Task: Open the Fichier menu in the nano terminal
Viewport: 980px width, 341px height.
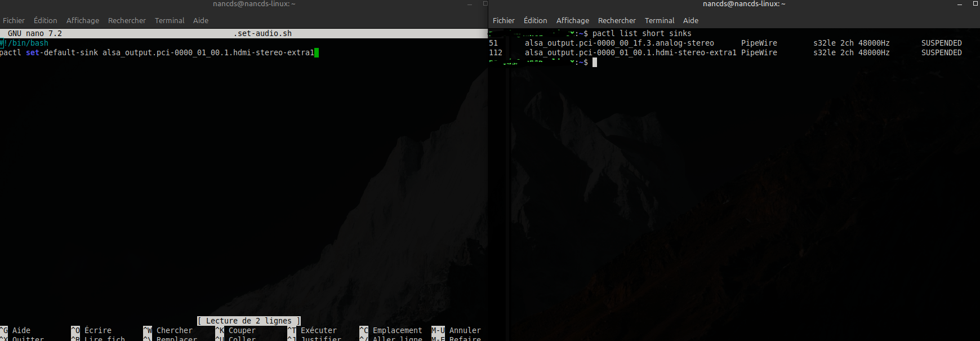Action: point(14,20)
